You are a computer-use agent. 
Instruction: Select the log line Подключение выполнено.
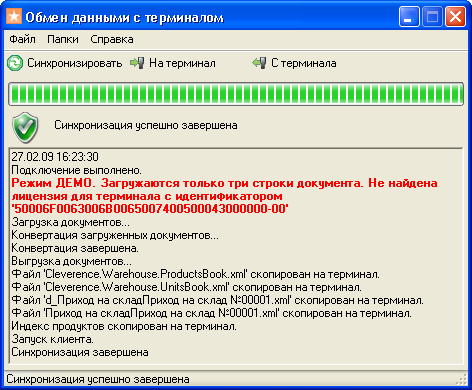tap(77, 170)
